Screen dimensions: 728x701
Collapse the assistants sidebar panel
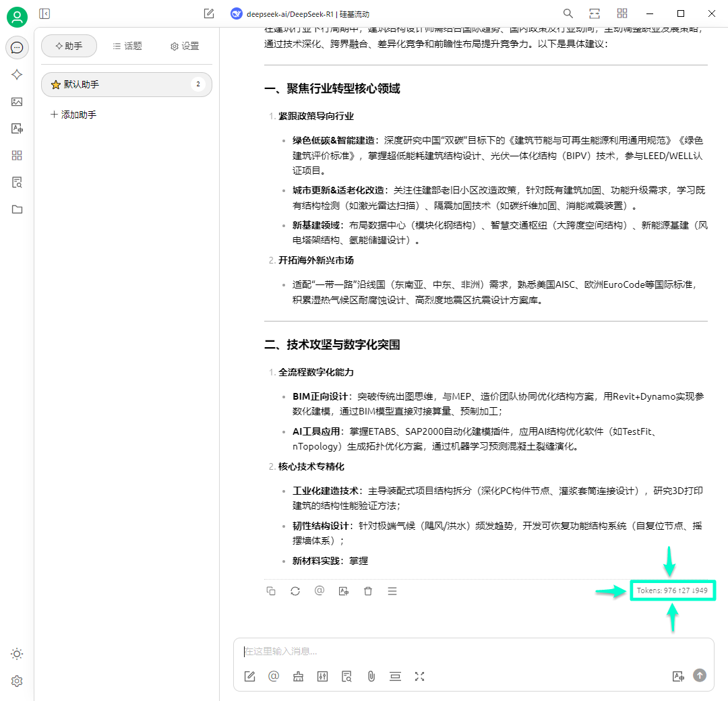44,13
